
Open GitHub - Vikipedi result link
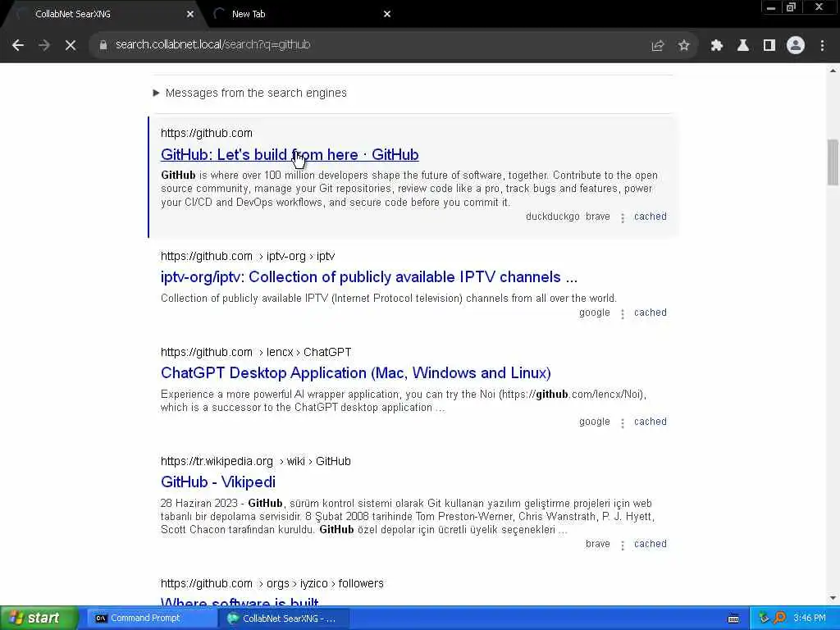click(x=218, y=482)
